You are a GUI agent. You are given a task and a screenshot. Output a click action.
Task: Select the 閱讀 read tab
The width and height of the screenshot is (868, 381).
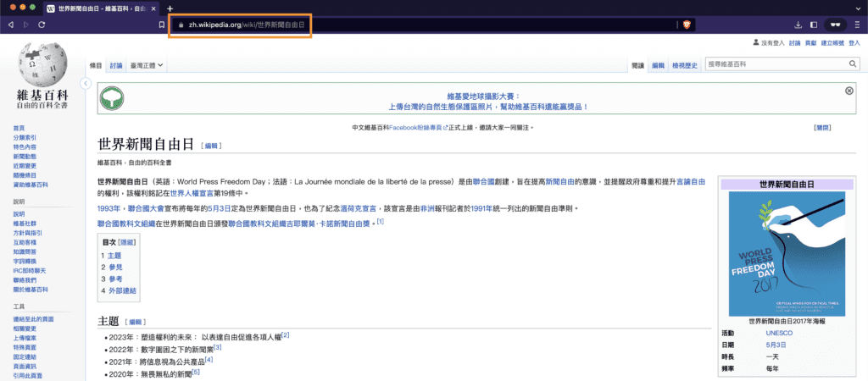[638, 65]
